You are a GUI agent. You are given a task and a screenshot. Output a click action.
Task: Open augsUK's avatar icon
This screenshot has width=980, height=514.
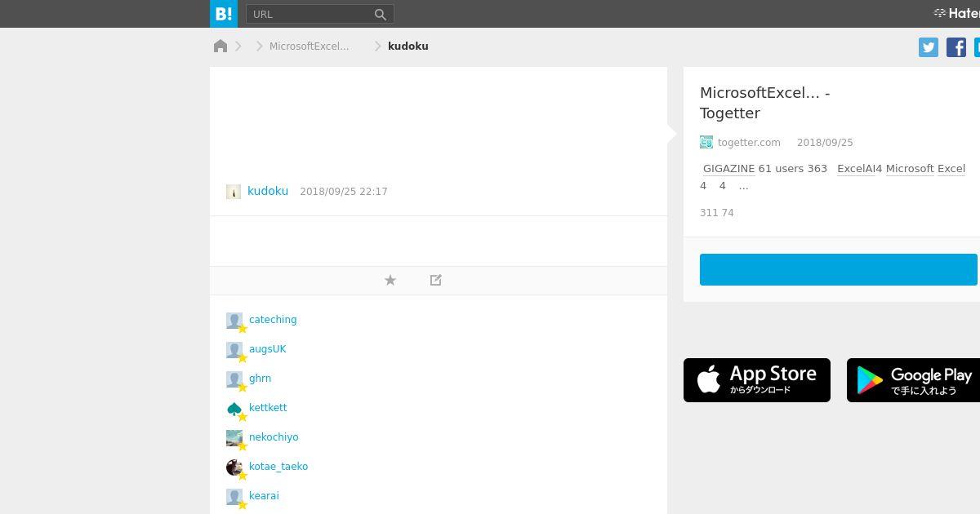(234, 350)
